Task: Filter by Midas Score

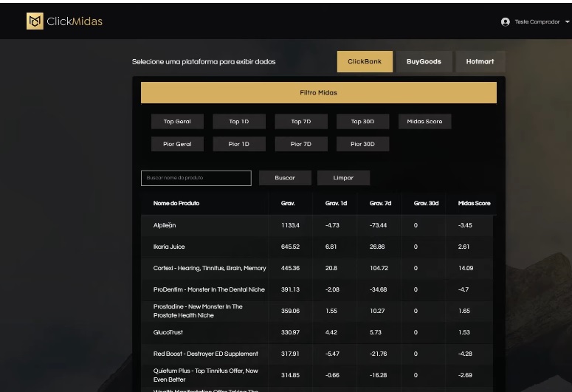Action: 424,122
